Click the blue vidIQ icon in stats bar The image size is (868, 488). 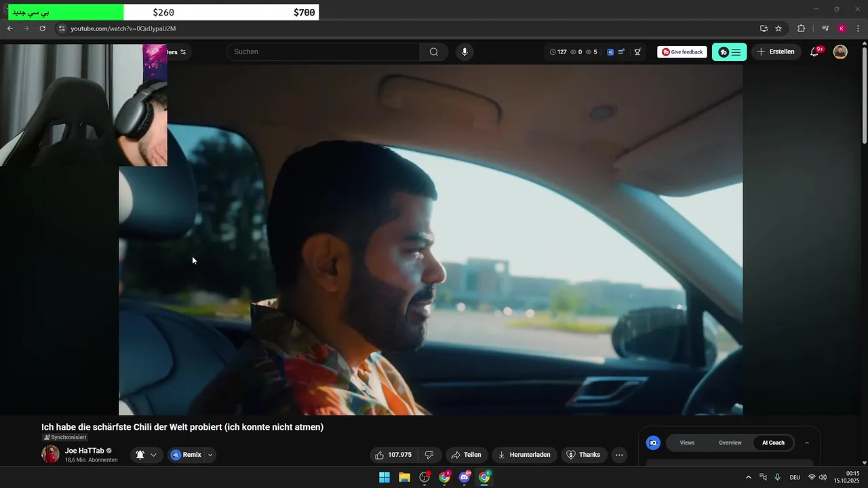[x=610, y=52]
